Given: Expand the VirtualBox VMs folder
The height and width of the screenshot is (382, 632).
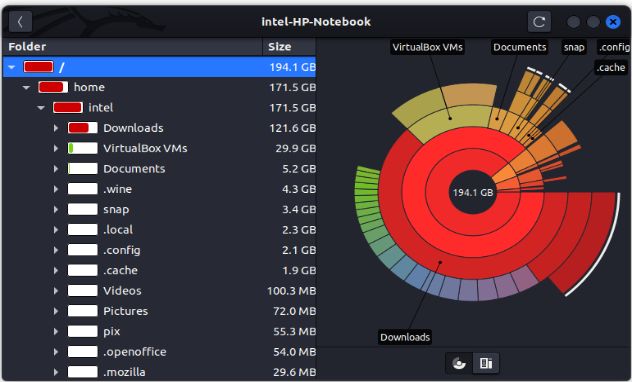Looking at the screenshot, I should coord(56,148).
